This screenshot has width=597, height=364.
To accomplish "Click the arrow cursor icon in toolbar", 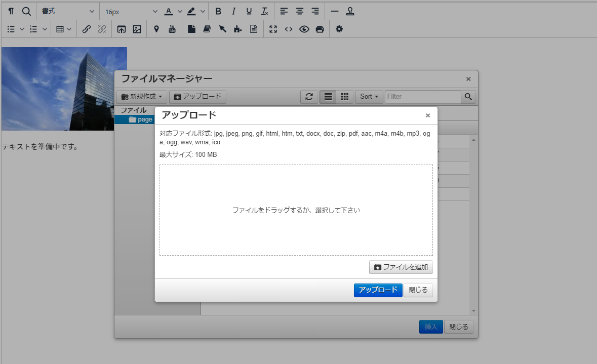I will pyautogui.click(x=223, y=29).
